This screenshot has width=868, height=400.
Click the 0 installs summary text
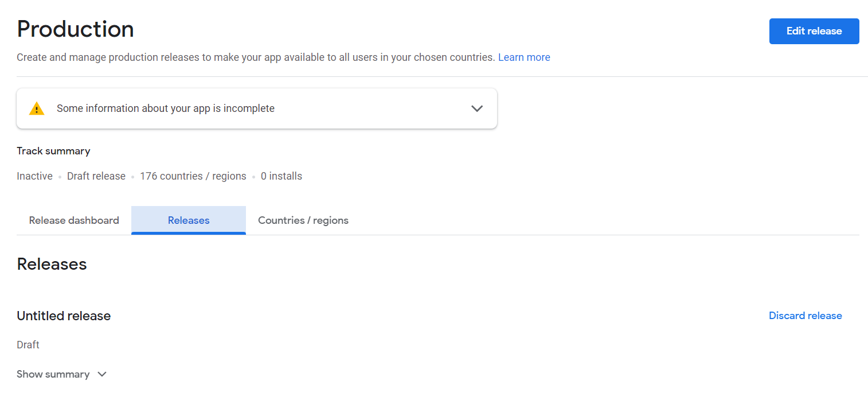click(281, 176)
